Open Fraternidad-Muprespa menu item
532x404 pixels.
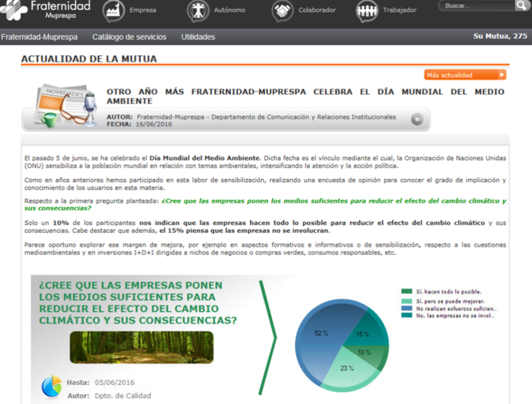(x=39, y=37)
